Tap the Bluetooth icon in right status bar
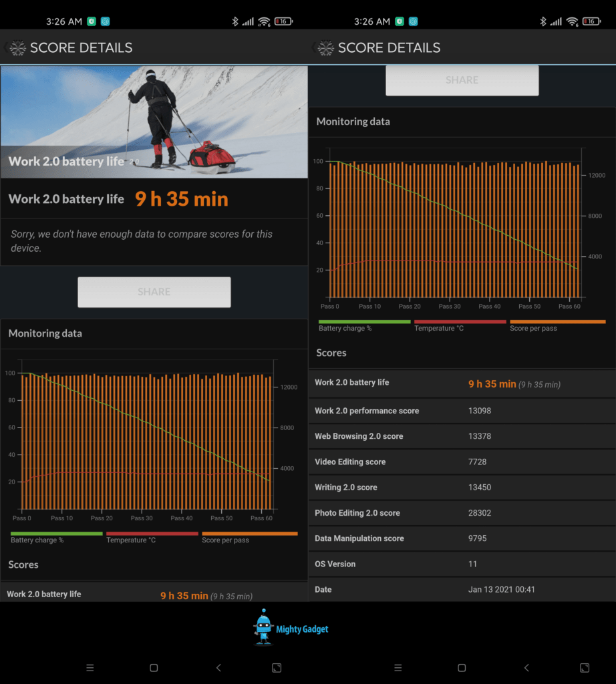 (x=543, y=21)
